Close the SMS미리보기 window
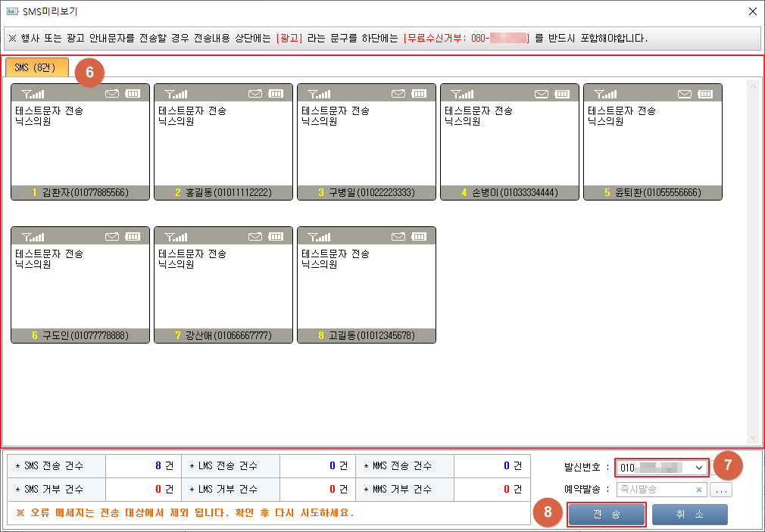This screenshot has height=532, width=765. (x=752, y=11)
